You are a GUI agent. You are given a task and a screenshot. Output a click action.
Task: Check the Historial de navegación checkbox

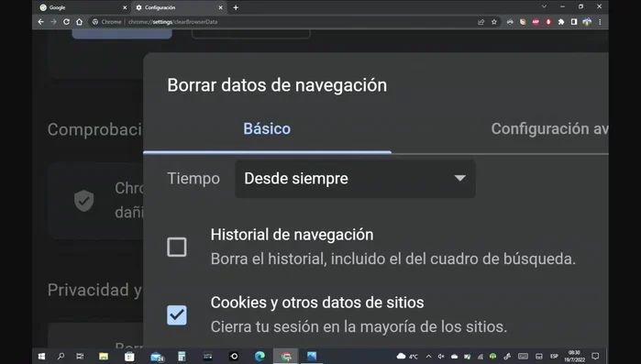tap(177, 247)
